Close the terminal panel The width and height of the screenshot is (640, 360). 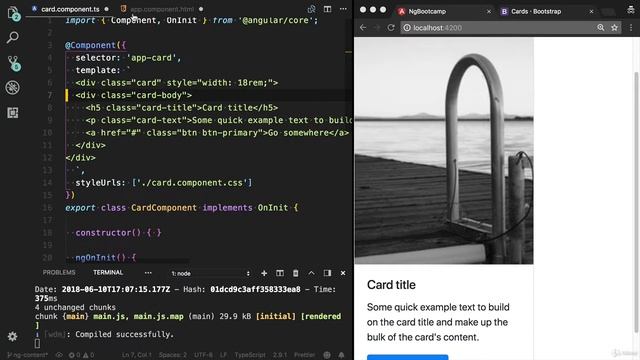pos(343,273)
